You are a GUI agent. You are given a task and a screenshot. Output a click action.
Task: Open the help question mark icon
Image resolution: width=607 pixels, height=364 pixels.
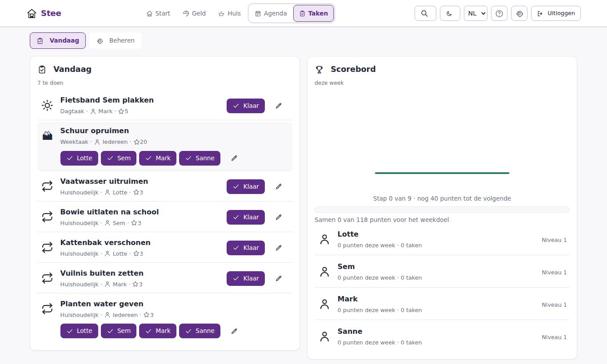499,13
